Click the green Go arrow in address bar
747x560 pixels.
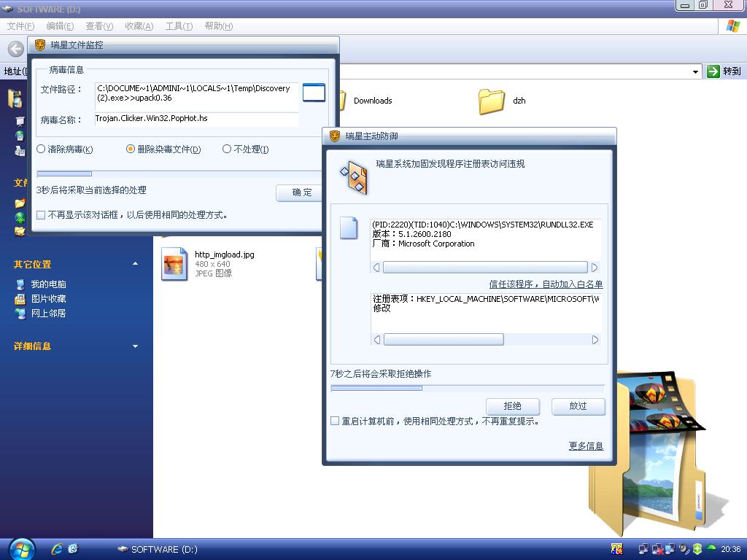[x=713, y=71]
